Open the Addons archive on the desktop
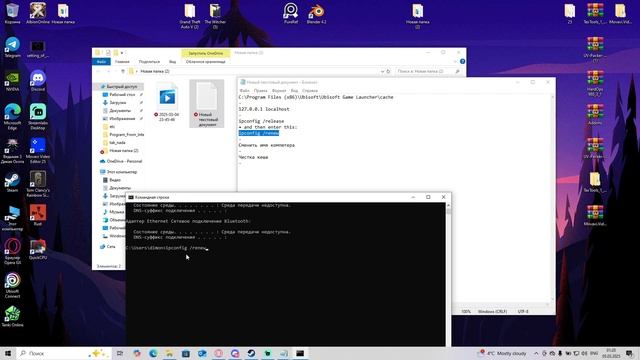640x360 pixels. click(x=595, y=114)
